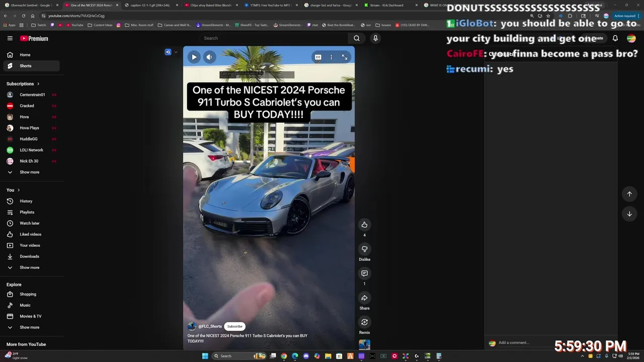Go to the next short arrow
The height and width of the screenshot is (362, 644).
point(629,214)
